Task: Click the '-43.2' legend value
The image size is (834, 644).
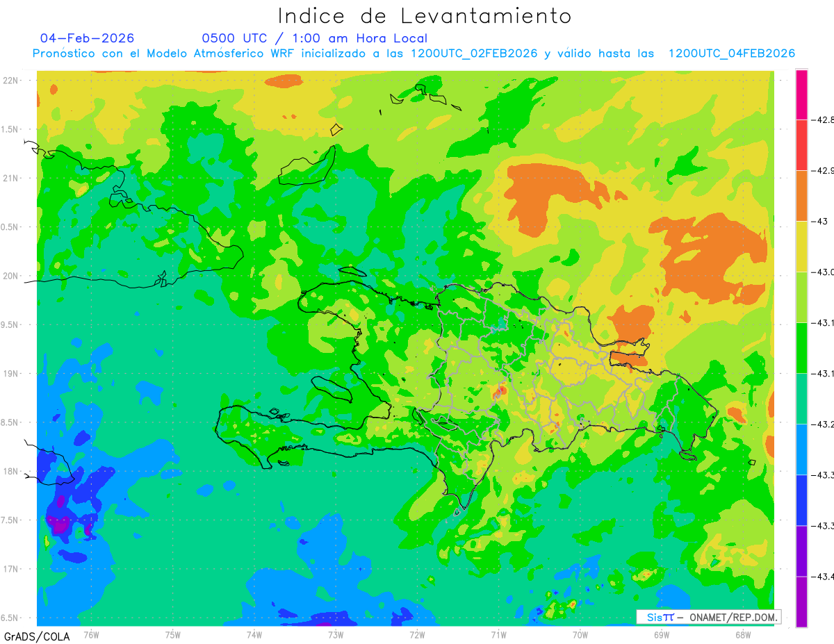Action: pos(823,424)
